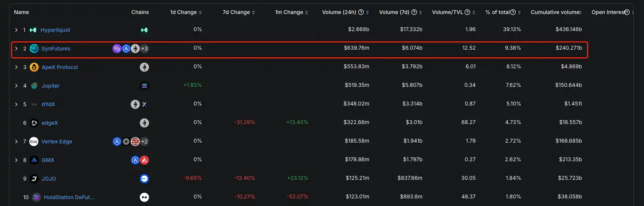The height and width of the screenshot is (206, 644).
Task: Click the Hyperliquid protocol logo icon
Action: pyautogui.click(x=33, y=30)
